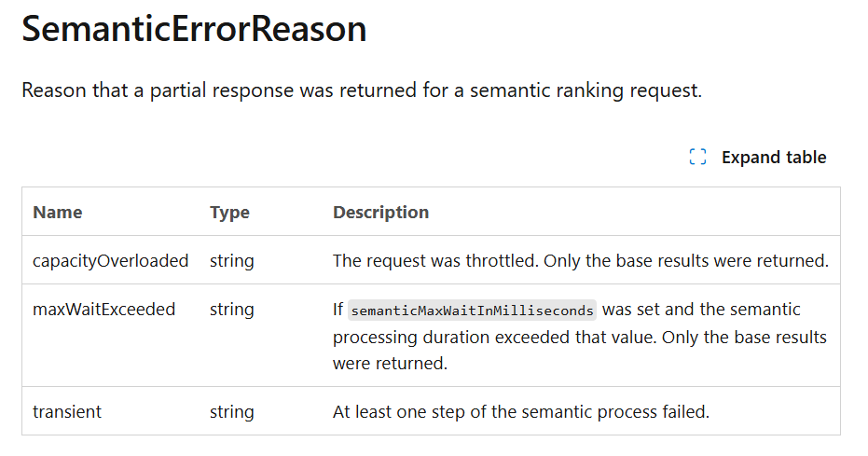This screenshot has height=456, width=868.
Task: Click the partial response intro paragraph
Action: click(362, 90)
